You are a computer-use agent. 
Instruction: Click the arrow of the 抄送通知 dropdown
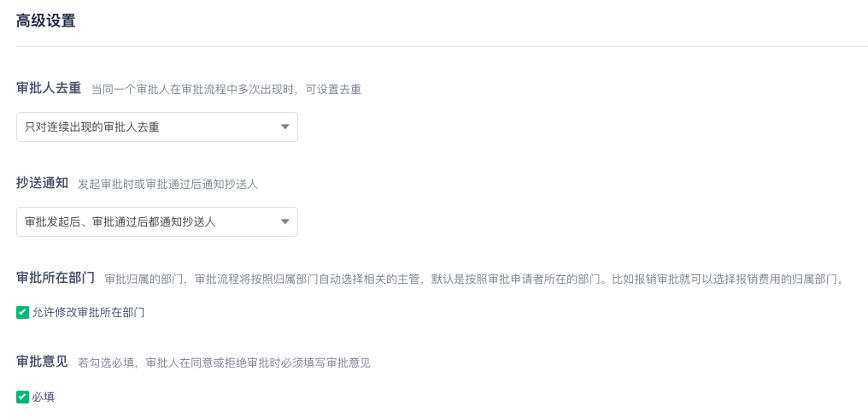[x=285, y=222]
